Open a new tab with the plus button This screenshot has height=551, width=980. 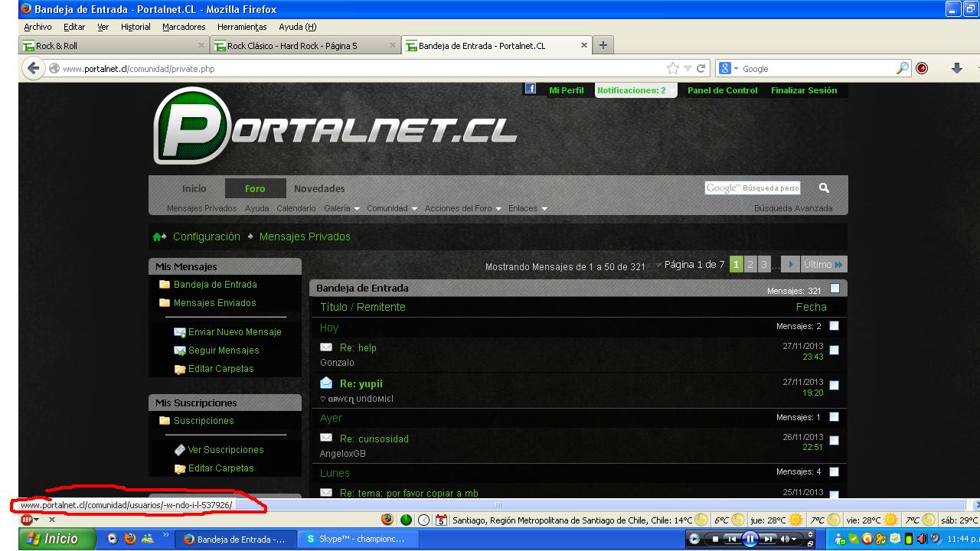603,45
